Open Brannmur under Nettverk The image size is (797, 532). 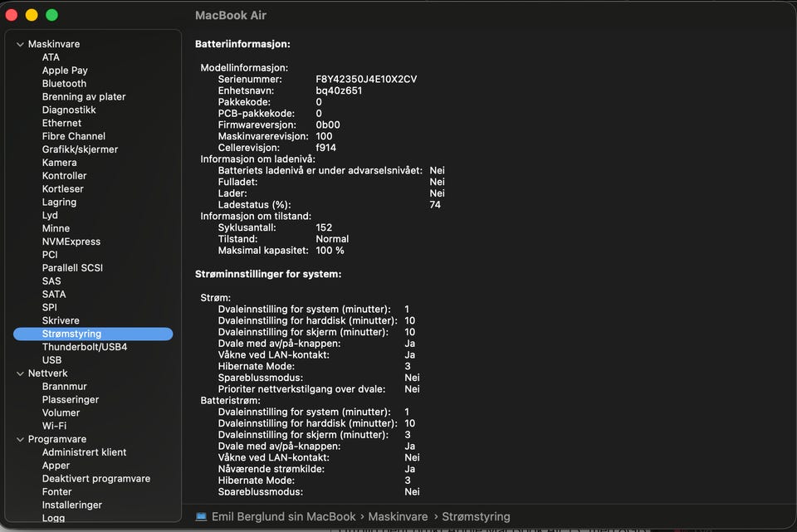(x=64, y=387)
